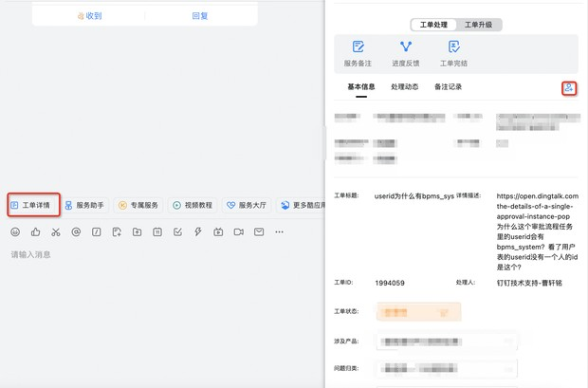The width and height of the screenshot is (588, 388).
Task: Expand the 工单状态 status dropdown
Action: coord(419,312)
